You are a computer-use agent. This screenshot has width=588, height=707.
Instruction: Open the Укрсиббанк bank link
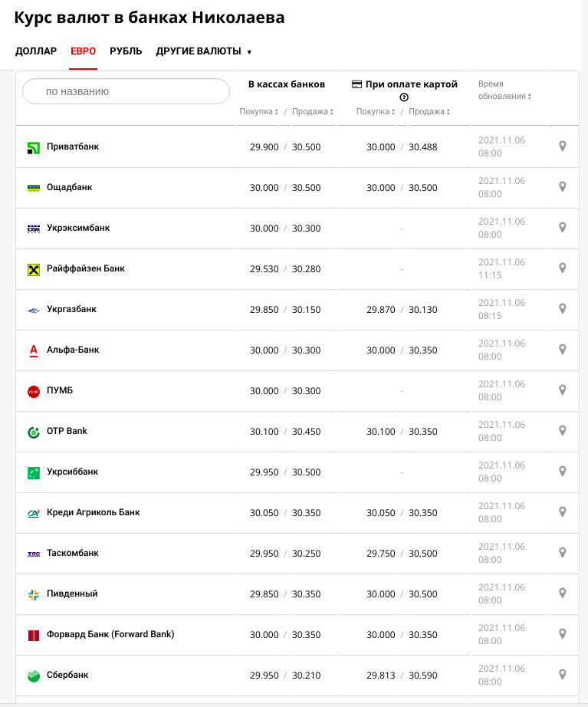[x=73, y=472]
